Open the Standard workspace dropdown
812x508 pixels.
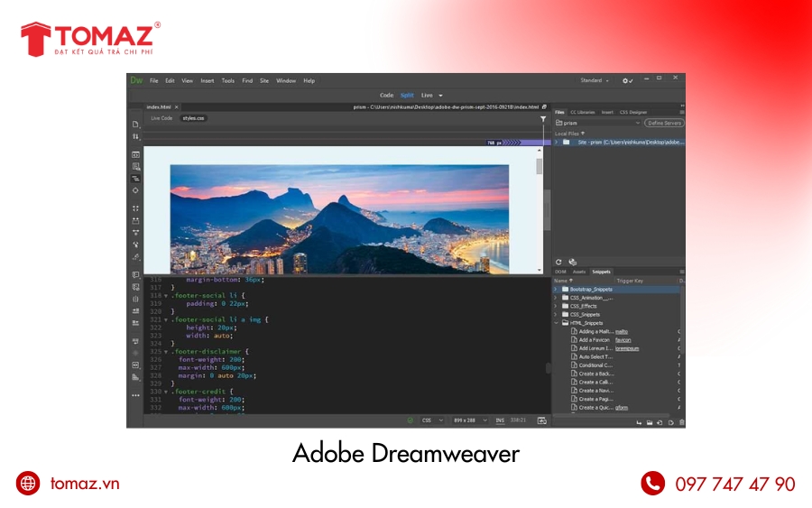(x=595, y=80)
